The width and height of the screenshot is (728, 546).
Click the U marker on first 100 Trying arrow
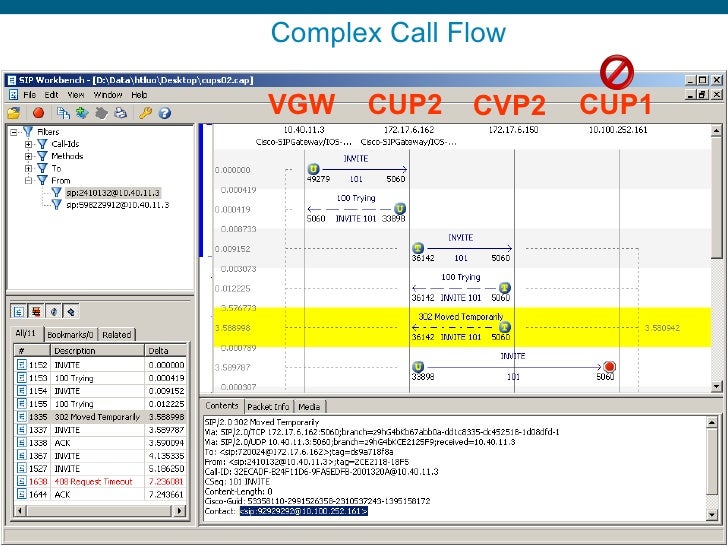(x=399, y=208)
